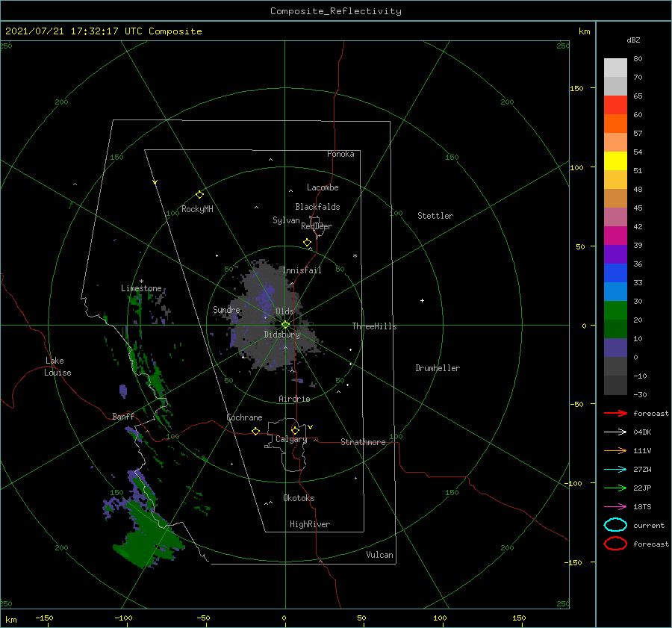Click the cyan current oval icon
This screenshot has height=628, width=672.
[x=615, y=525]
